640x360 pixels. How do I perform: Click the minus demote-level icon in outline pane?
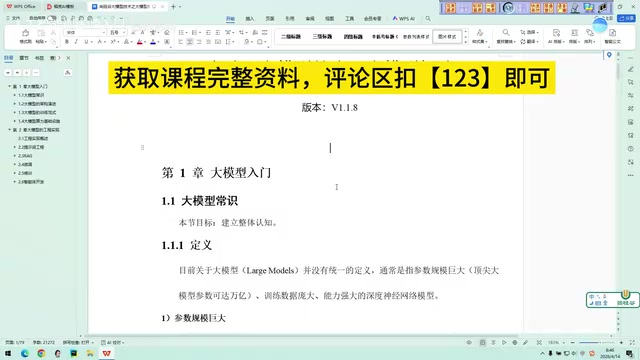pos(36,73)
